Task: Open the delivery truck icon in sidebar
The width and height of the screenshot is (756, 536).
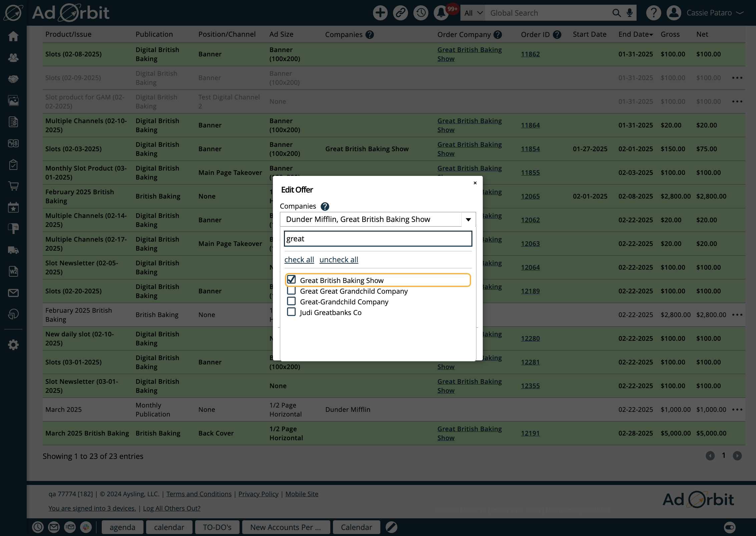Action: 13,250
